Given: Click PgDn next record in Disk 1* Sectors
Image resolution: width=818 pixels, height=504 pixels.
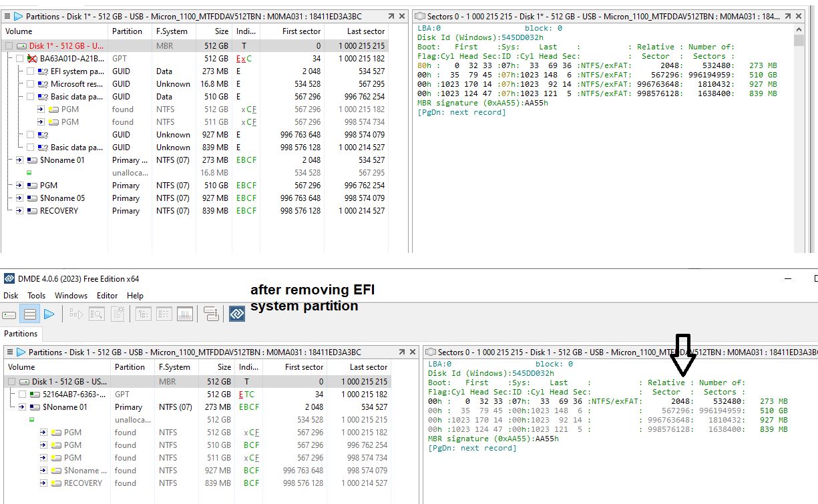Looking at the screenshot, I should tap(461, 112).
